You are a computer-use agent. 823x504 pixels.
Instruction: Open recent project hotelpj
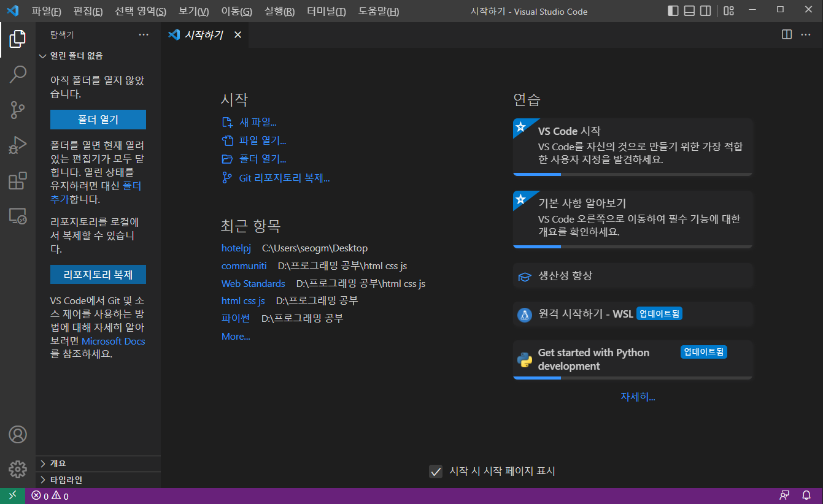pyautogui.click(x=236, y=248)
